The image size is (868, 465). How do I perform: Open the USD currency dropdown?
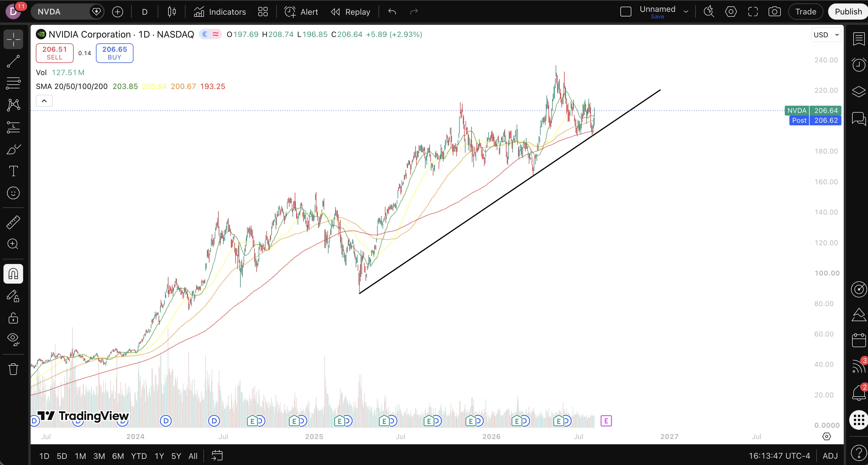(826, 35)
